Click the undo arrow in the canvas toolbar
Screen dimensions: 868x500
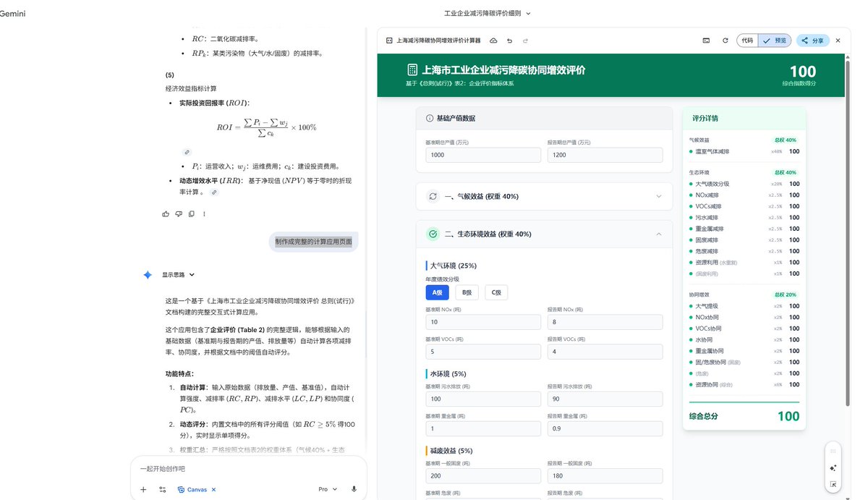[x=509, y=41]
